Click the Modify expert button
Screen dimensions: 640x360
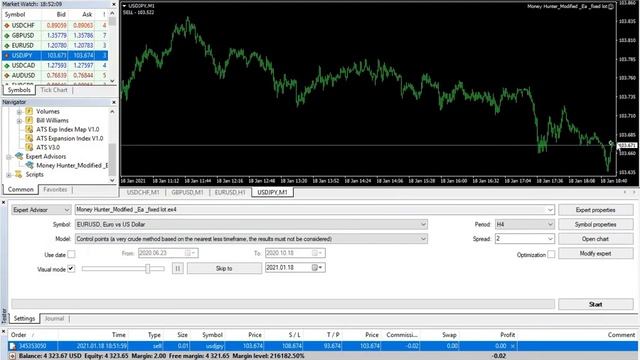pyautogui.click(x=596, y=253)
